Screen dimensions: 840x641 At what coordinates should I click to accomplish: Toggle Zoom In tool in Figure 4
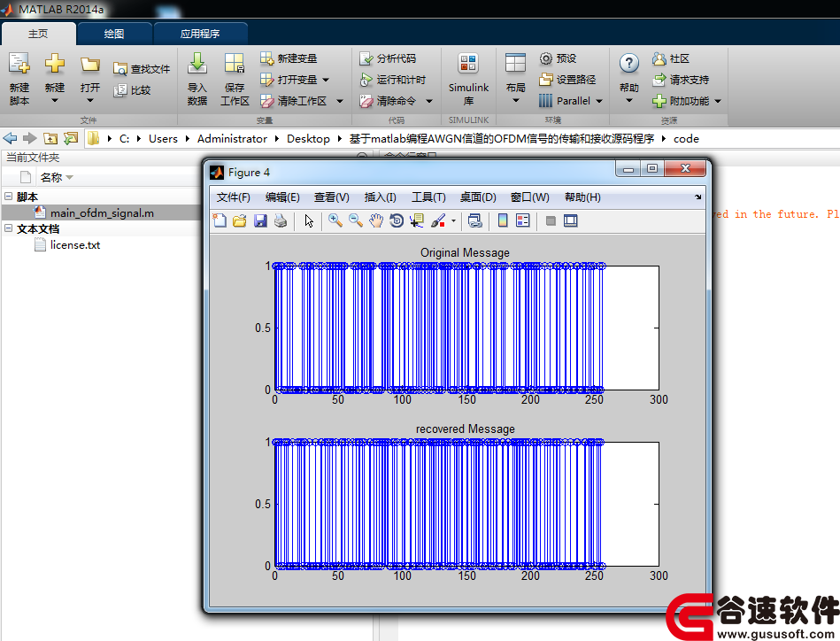[x=335, y=220]
